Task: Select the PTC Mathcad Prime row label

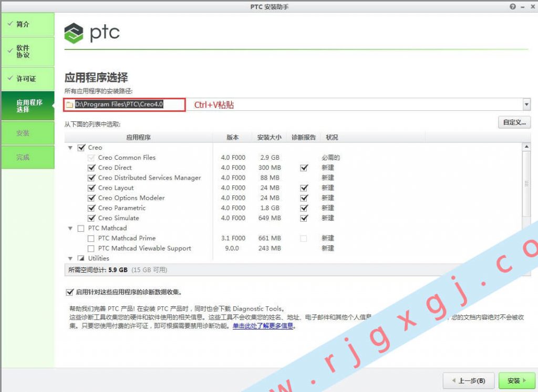Action: (x=127, y=238)
